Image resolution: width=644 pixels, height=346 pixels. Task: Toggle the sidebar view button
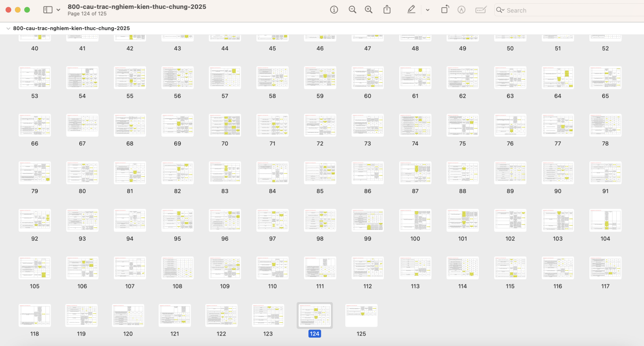click(48, 10)
